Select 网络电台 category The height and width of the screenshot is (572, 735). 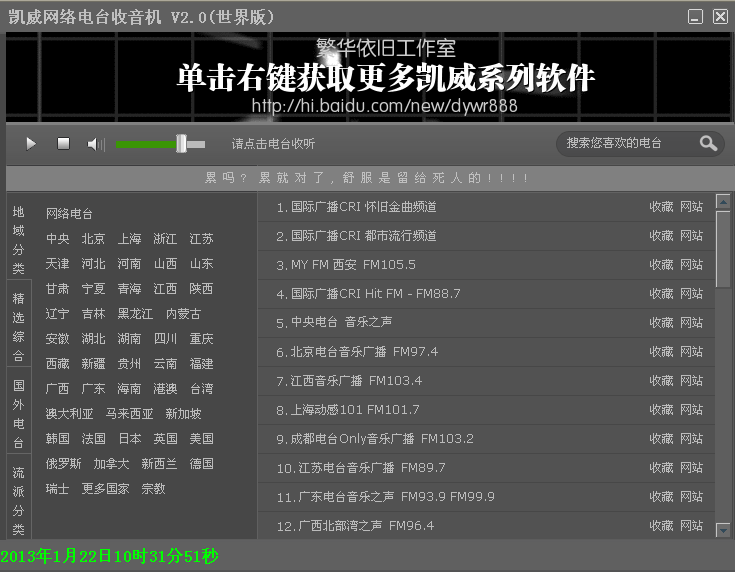(69, 214)
